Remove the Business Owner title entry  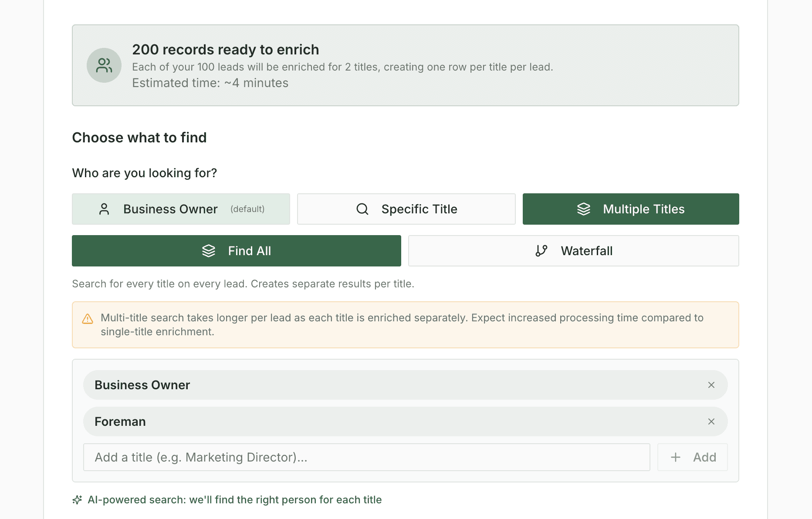point(711,385)
